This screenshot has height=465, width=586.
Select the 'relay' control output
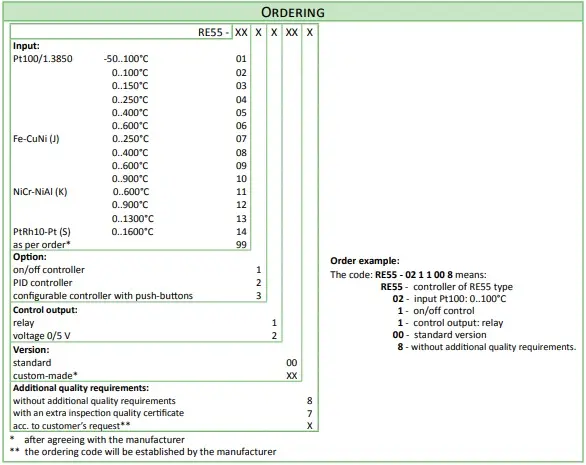[x=24, y=323]
